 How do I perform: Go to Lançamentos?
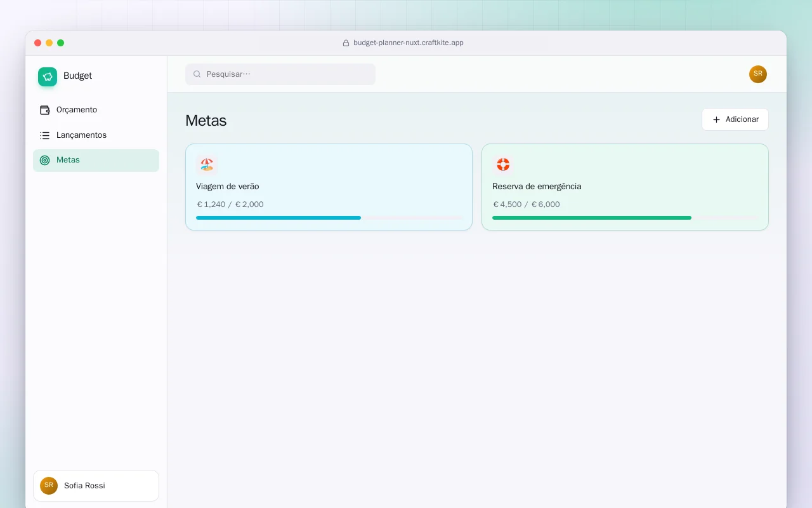pos(96,135)
